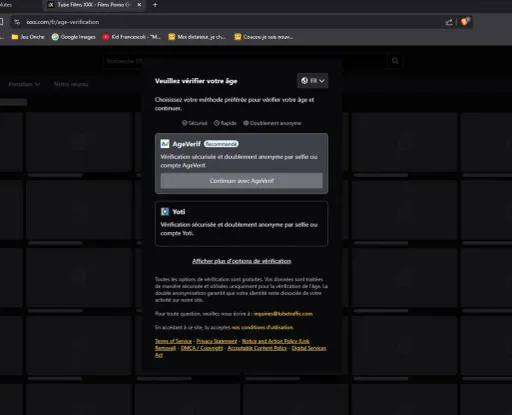
Task: Expand the FR language dropdown chevron
Action: (x=322, y=81)
